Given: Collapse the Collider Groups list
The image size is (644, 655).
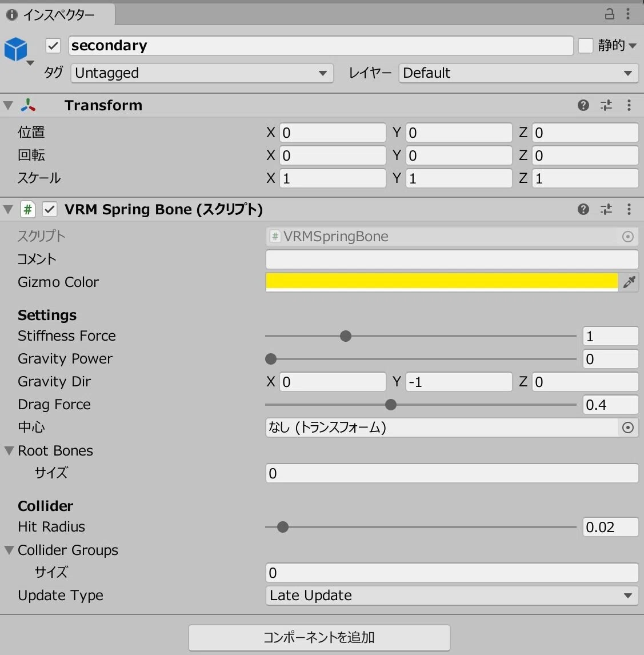Looking at the screenshot, I should 9,550.
